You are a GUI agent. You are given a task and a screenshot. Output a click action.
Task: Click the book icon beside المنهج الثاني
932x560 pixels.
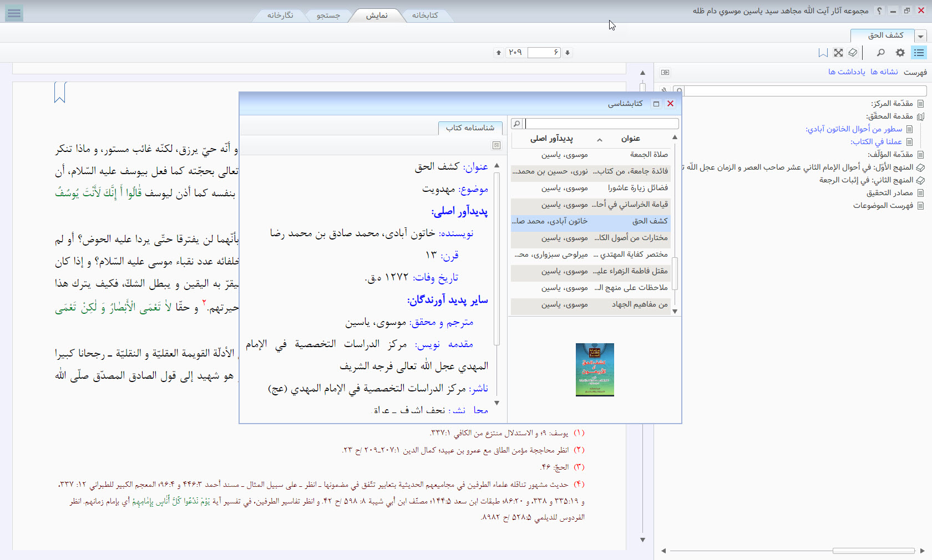pos(920,180)
